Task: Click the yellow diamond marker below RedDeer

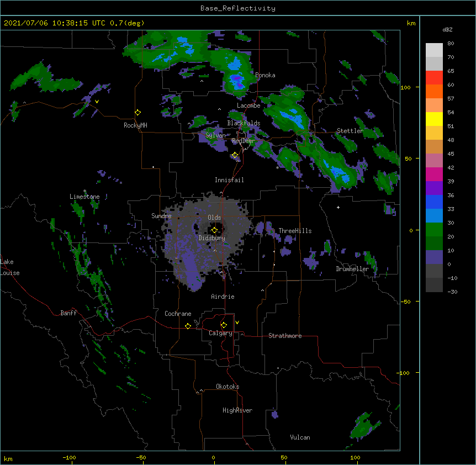Action: point(235,155)
